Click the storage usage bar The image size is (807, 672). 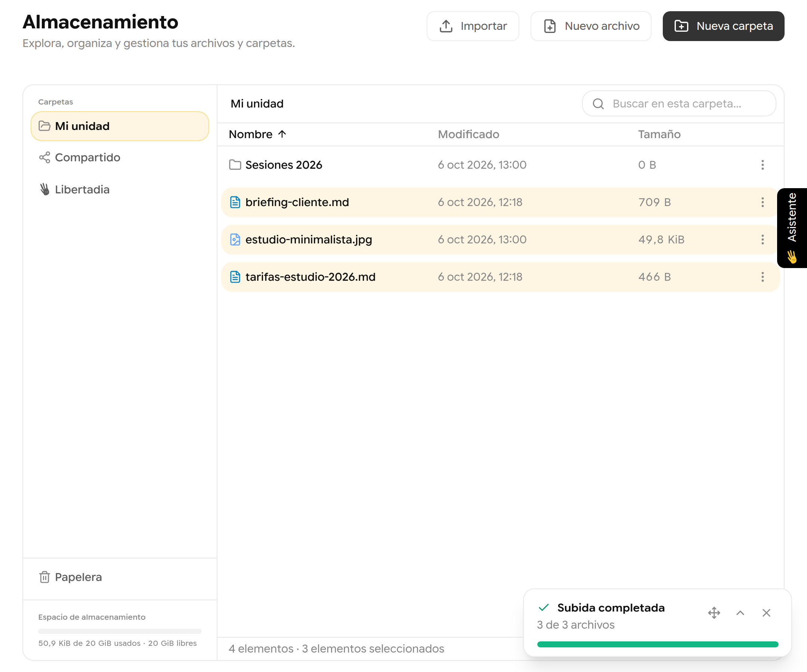pos(120,631)
